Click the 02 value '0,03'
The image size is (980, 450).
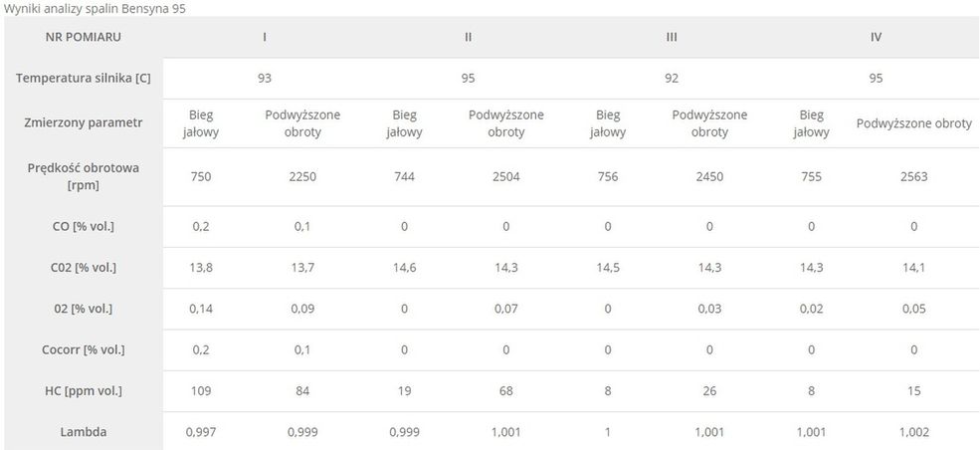pyautogui.click(x=709, y=309)
